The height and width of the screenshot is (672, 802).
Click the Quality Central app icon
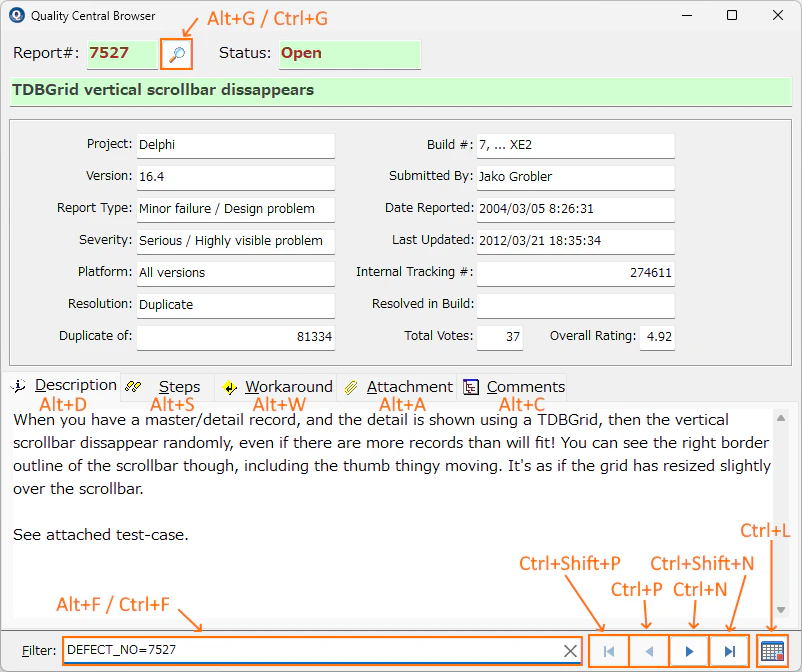[x=16, y=15]
